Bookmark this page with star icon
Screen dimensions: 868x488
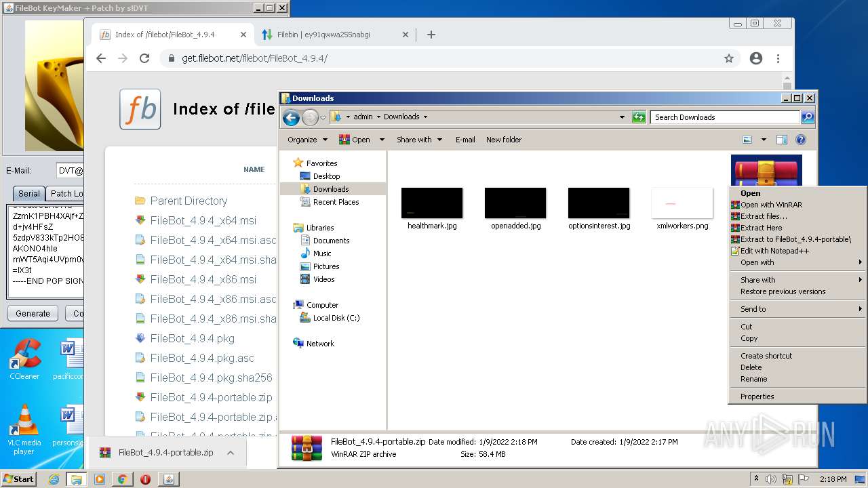(x=729, y=58)
